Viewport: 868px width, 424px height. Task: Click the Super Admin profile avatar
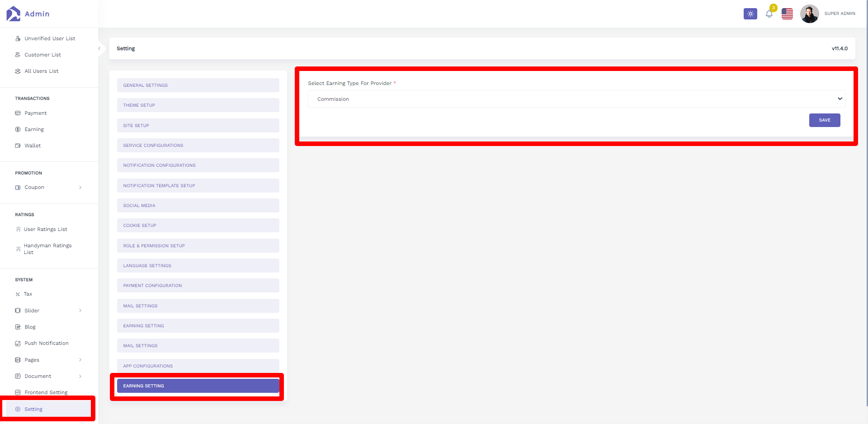[809, 14]
